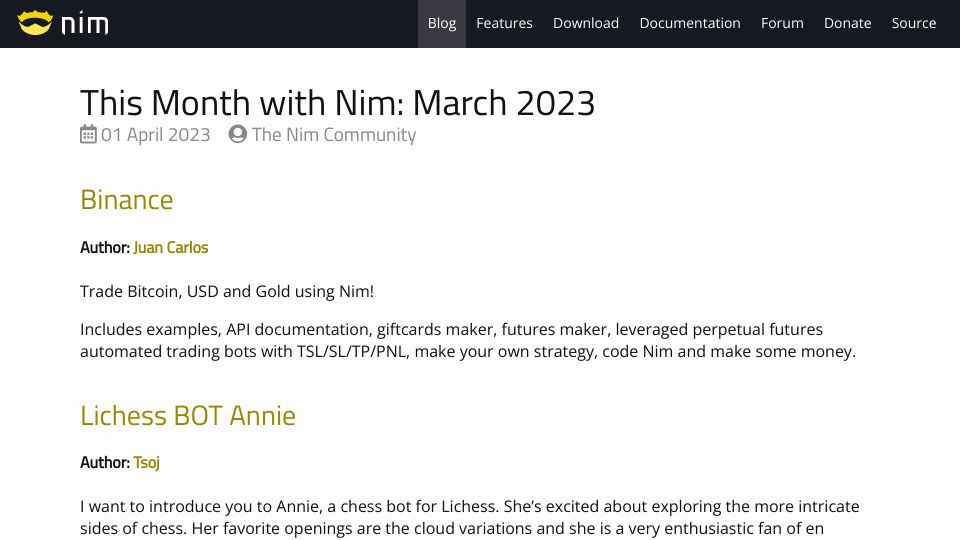Viewport: 960px width, 540px height.
Task: Click the calendar icon beside 01 April 2023
Action: coord(88,134)
